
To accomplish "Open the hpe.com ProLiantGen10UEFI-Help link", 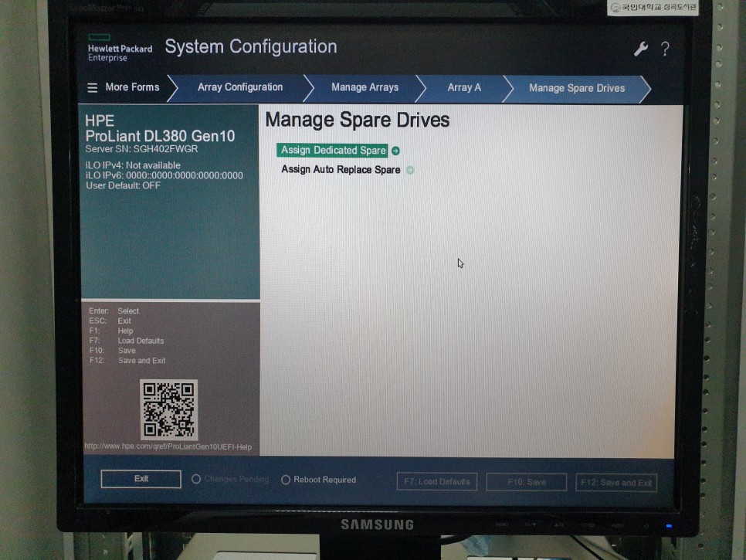I will click(168, 446).
